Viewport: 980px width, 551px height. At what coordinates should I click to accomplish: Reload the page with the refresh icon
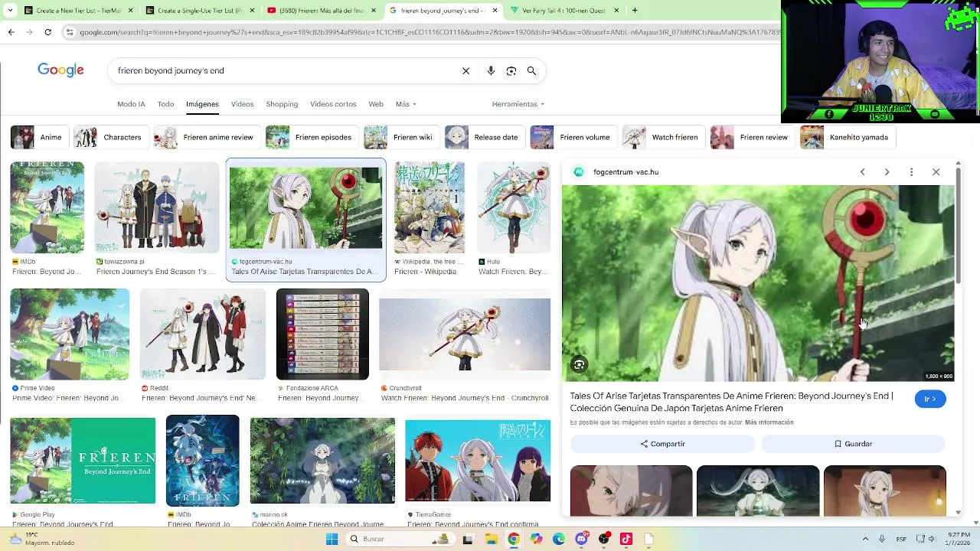coord(47,32)
